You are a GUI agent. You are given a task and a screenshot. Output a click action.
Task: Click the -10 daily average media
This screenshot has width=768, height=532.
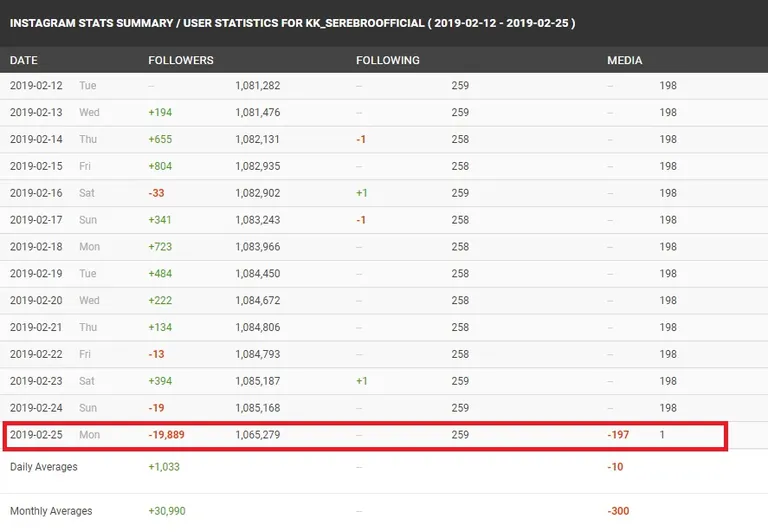(x=615, y=467)
